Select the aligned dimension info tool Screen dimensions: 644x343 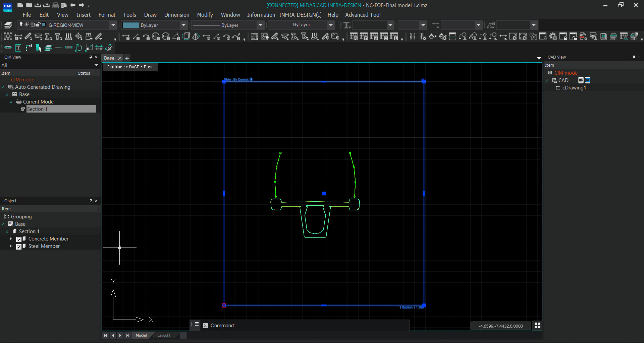[x=136, y=37]
